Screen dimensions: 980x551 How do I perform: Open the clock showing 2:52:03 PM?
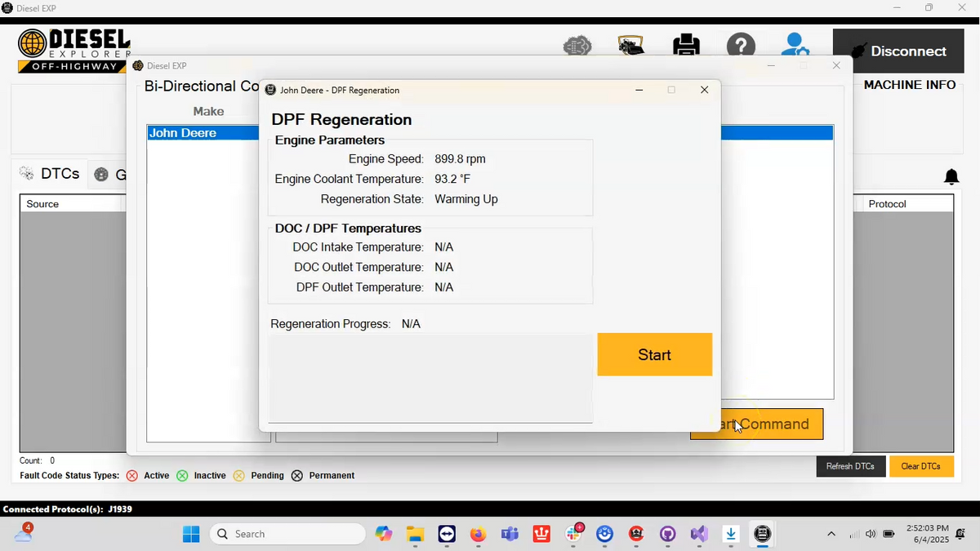point(928,534)
